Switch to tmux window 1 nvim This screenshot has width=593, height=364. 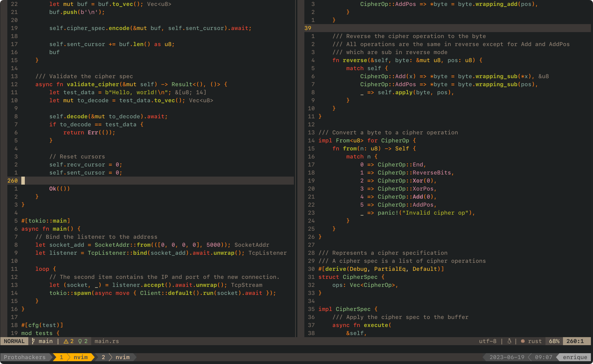pos(74,357)
